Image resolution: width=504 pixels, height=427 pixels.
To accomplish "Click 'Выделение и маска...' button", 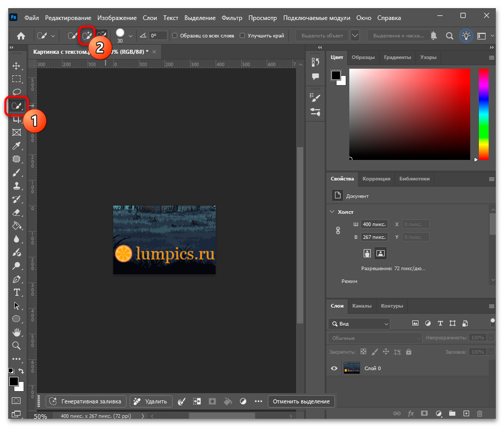I will 398,36.
